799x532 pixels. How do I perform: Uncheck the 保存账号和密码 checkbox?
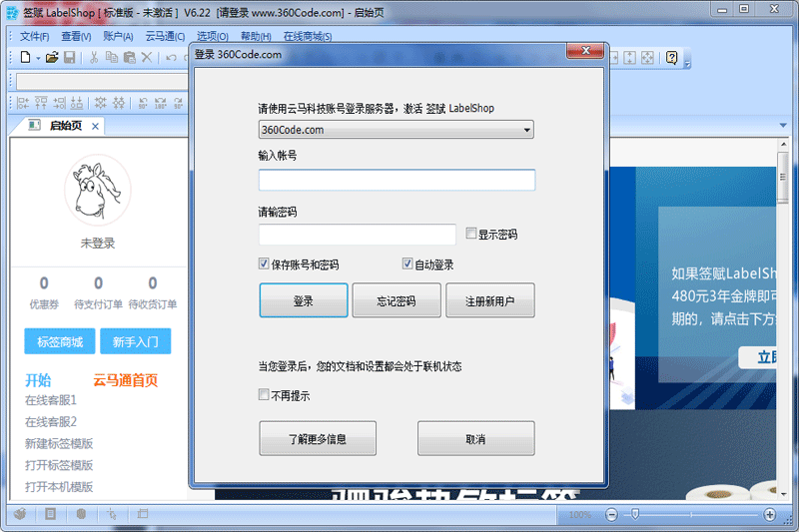tap(264, 264)
